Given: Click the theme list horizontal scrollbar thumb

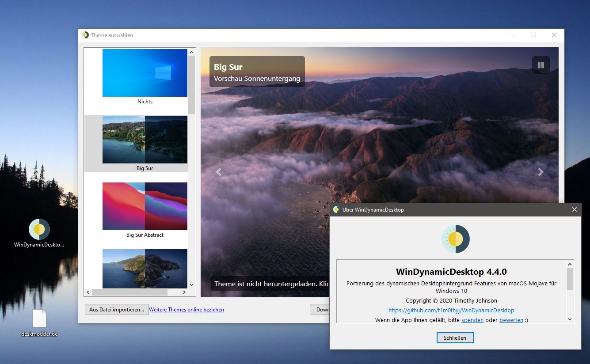Looking at the screenshot, I should click(129, 292).
